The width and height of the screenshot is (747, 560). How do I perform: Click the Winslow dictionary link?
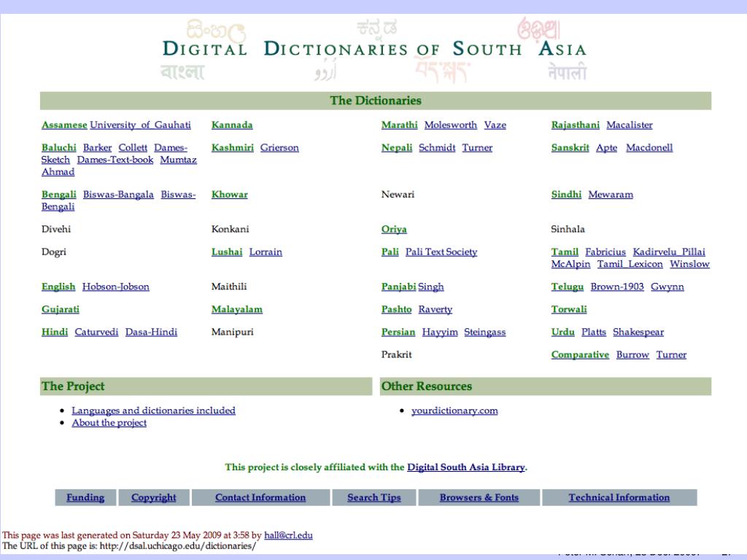(690, 264)
